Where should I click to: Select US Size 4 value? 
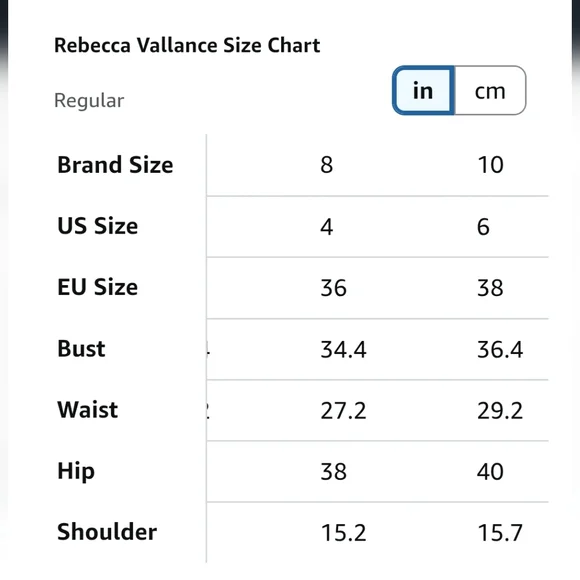(327, 226)
